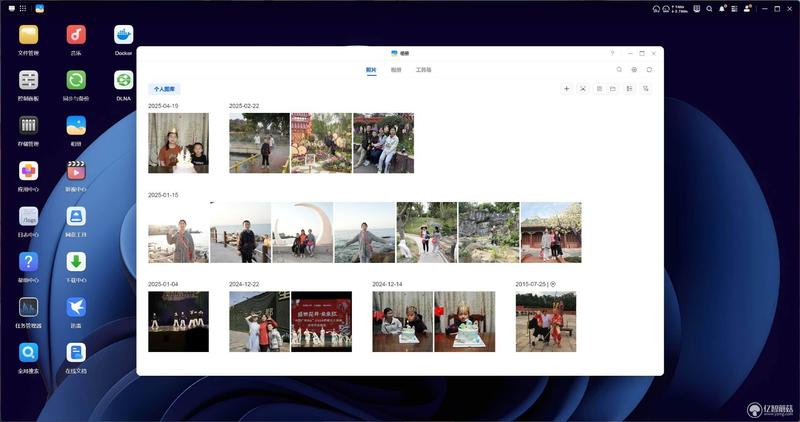
Task: Open the 应用中心 app center icon
Action: tap(29, 171)
